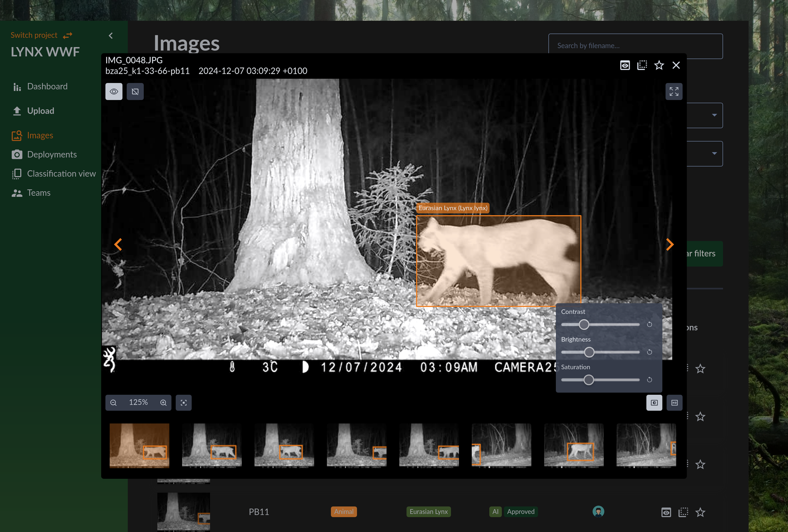The image size is (788, 532).
Task: Click selection box icon in PB11 row
Action: click(683, 512)
